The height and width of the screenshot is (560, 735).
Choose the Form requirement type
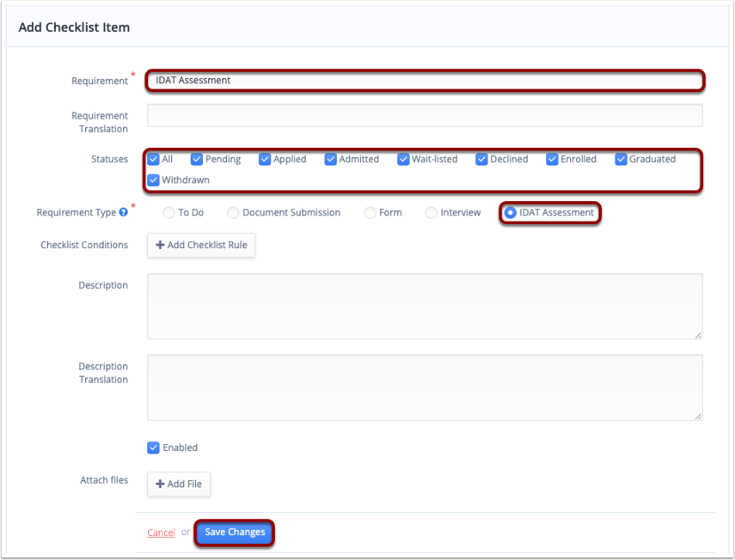pos(371,213)
